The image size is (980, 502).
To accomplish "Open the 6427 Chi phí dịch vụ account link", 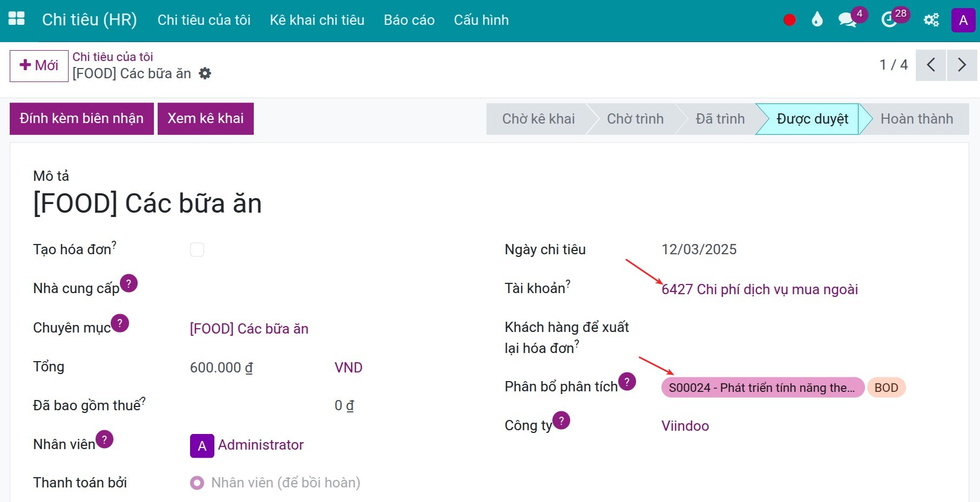I will click(760, 289).
